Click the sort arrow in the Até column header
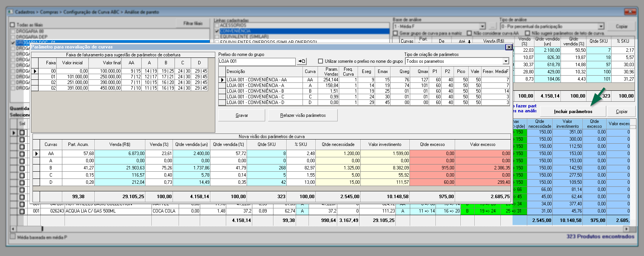This screenshot has width=644, height=256. (469, 42)
